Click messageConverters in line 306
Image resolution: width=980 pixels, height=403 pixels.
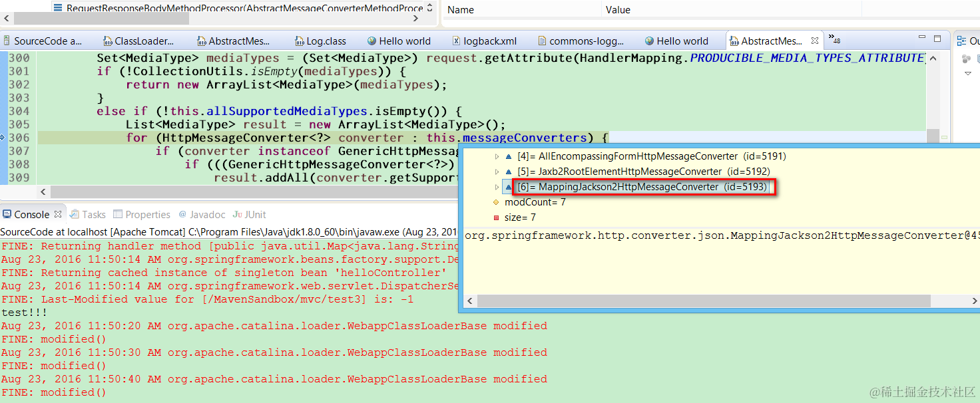[525, 138]
